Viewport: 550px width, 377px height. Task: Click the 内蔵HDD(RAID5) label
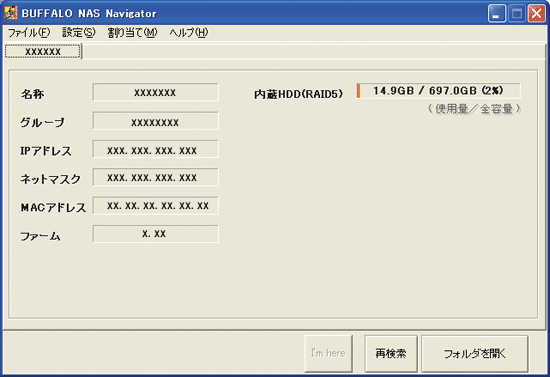tap(299, 94)
